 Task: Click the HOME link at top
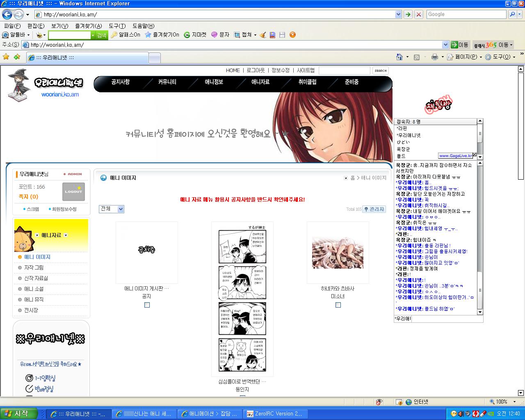[233, 71]
